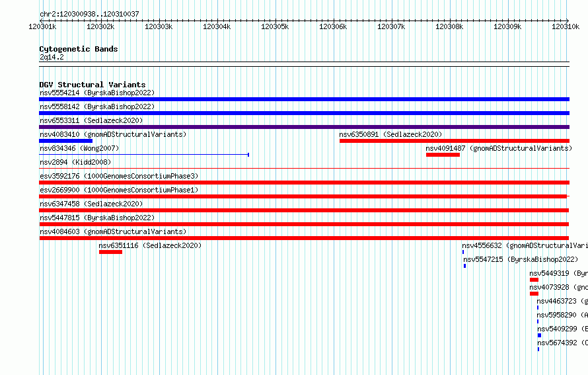
Task: Click the purple bar for nsv6553311
Action: pyautogui.click(x=304, y=127)
